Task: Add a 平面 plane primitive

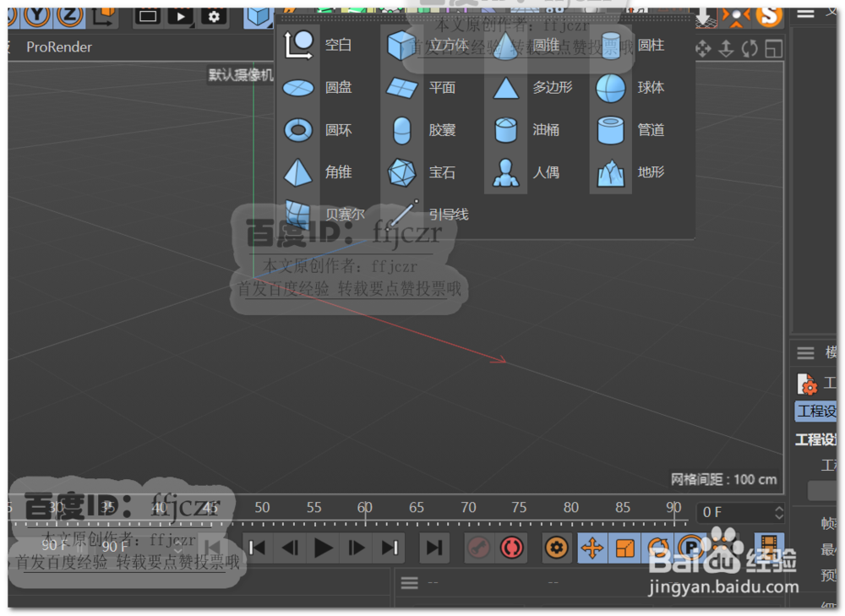Action: click(x=402, y=88)
